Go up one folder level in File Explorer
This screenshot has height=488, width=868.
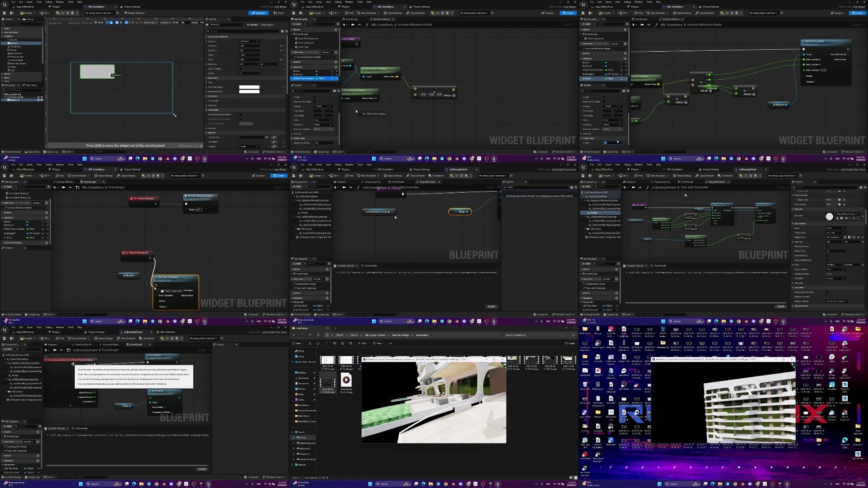click(x=310, y=335)
